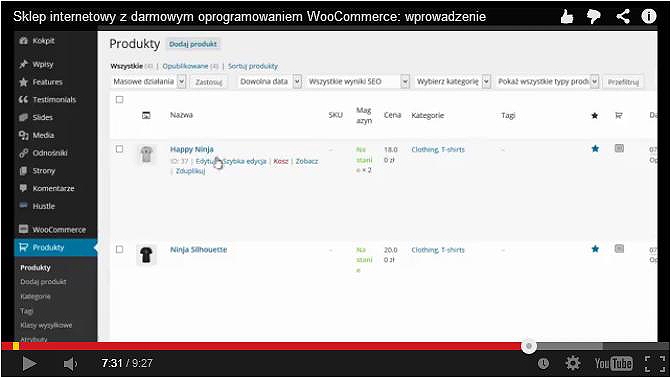671x378 pixels.
Task: Check the Ninja Silhouette row checkbox
Action: 119,250
